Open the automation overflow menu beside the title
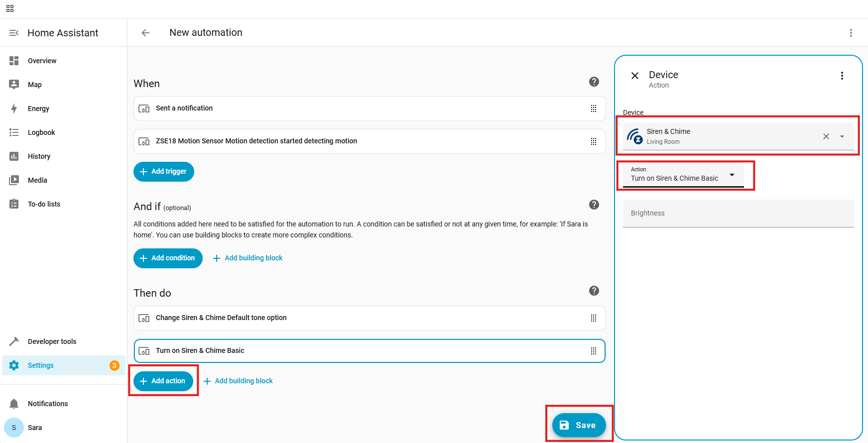This screenshot has width=868, height=443. [x=851, y=33]
